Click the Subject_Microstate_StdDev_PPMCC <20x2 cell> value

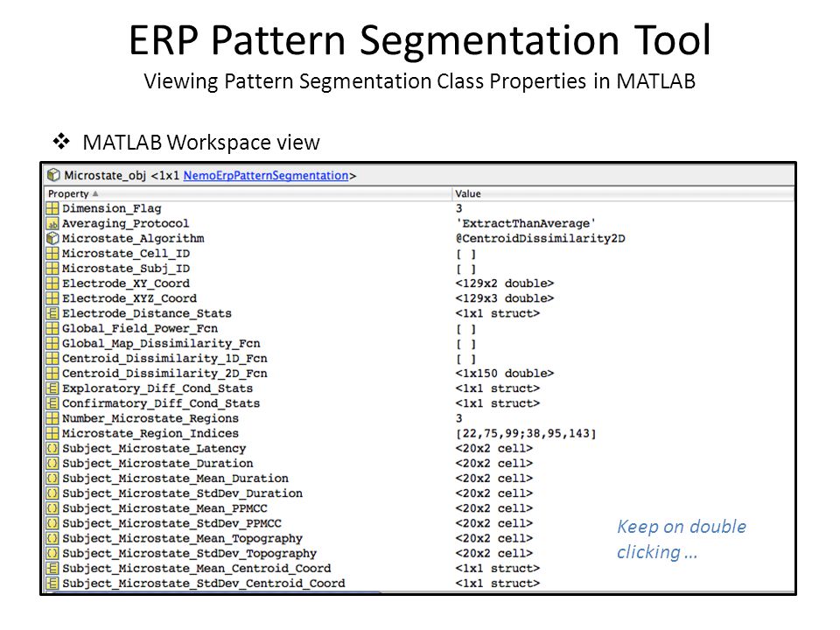coord(493,523)
